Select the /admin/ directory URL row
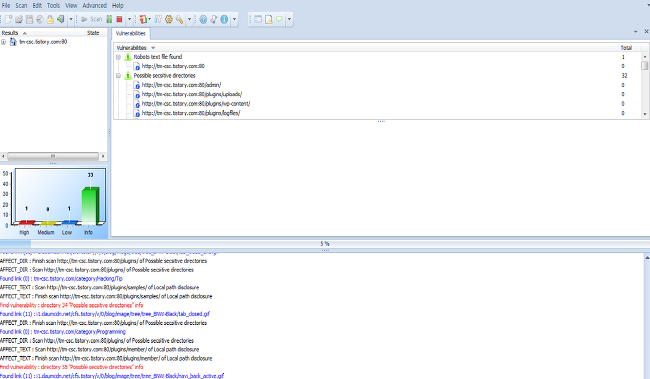This screenshot has height=379, width=650. [377, 85]
